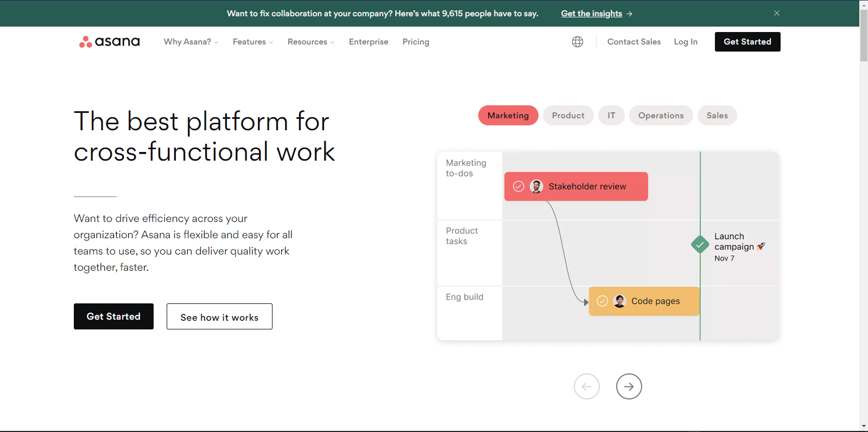
Task: Click the hero Get Started button
Action: click(113, 316)
